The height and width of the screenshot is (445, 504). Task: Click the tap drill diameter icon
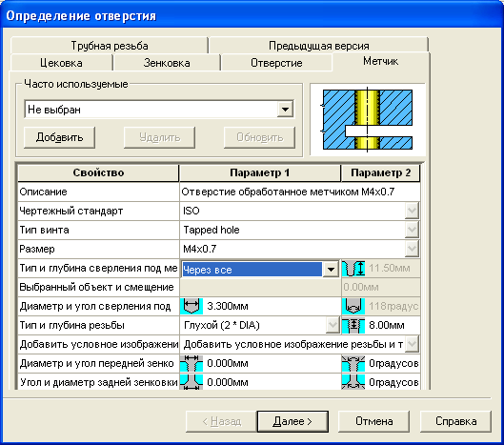pyautogui.click(x=192, y=306)
